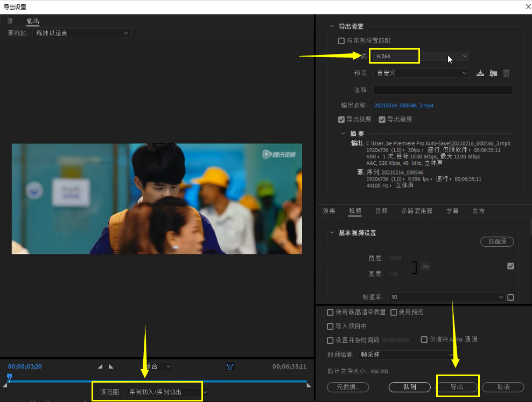Click output name link 20210216_000546_3.mp4
The width and height of the screenshot is (532, 402).
[x=404, y=106]
